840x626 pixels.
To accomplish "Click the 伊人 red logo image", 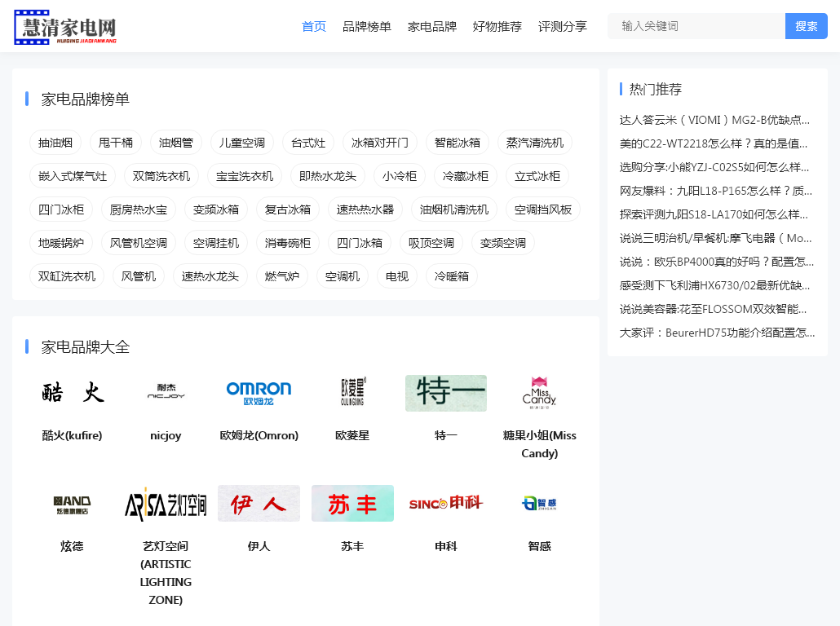I will [259, 504].
